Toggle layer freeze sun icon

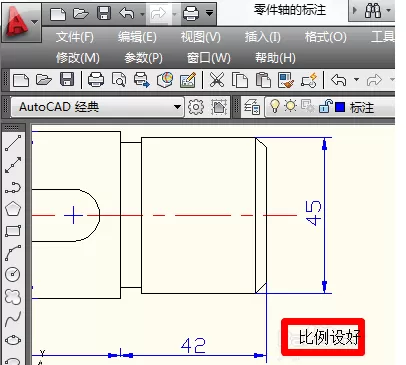[x=290, y=106]
